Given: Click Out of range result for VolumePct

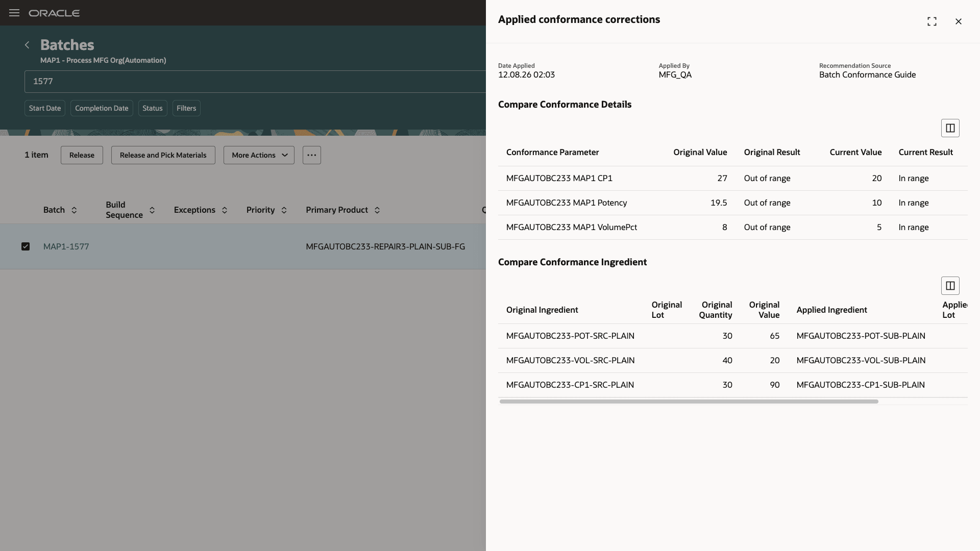Looking at the screenshot, I should [767, 227].
